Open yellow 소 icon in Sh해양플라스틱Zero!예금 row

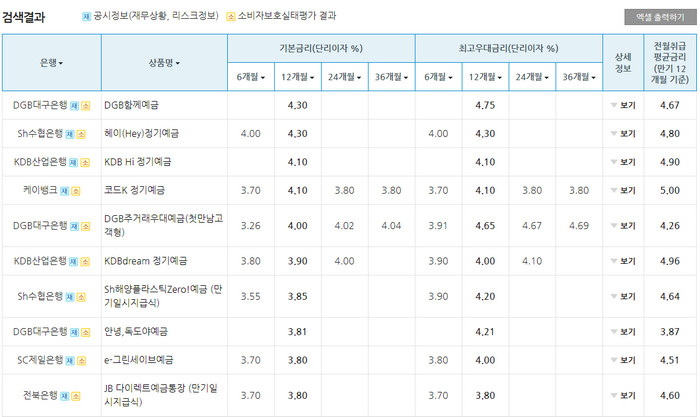(81, 297)
